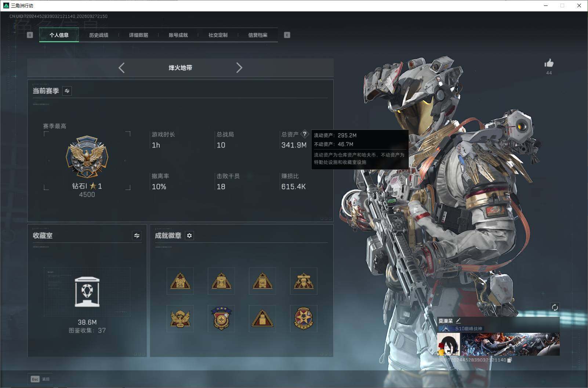This screenshot has height=388, width=588.
Task: Click the E key next-tab icon
Action: (287, 35)
